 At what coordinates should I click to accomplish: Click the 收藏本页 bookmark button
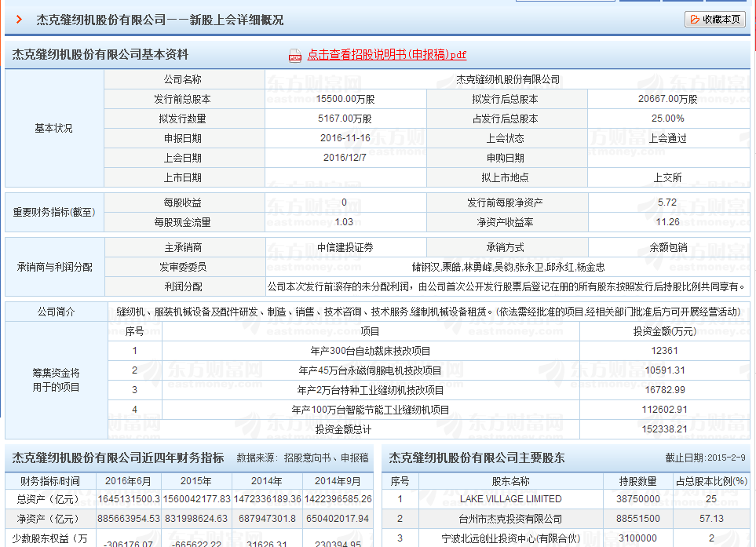pos(715,20)
